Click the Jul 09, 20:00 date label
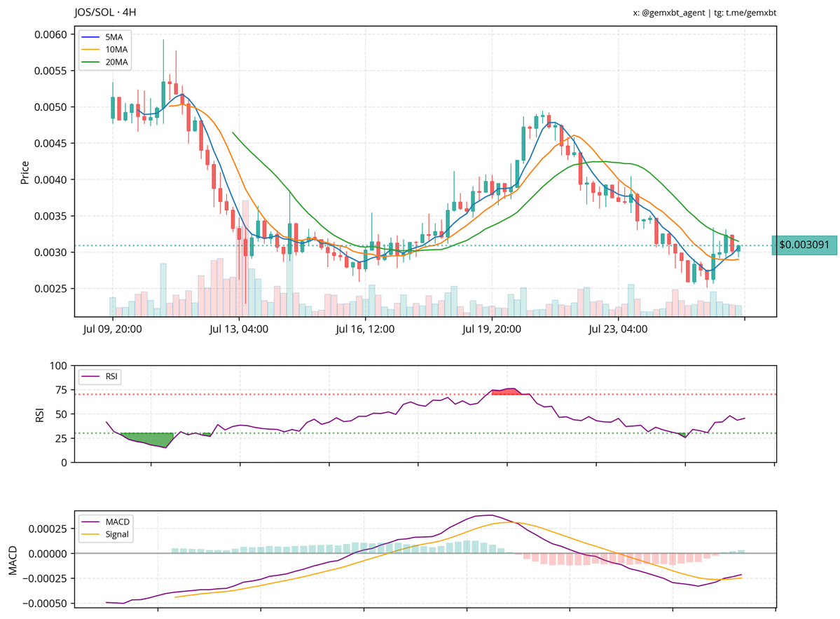Image resolution: width=840 pixels, height=619 pixels. pyautogui.click(x=113, y=329)
